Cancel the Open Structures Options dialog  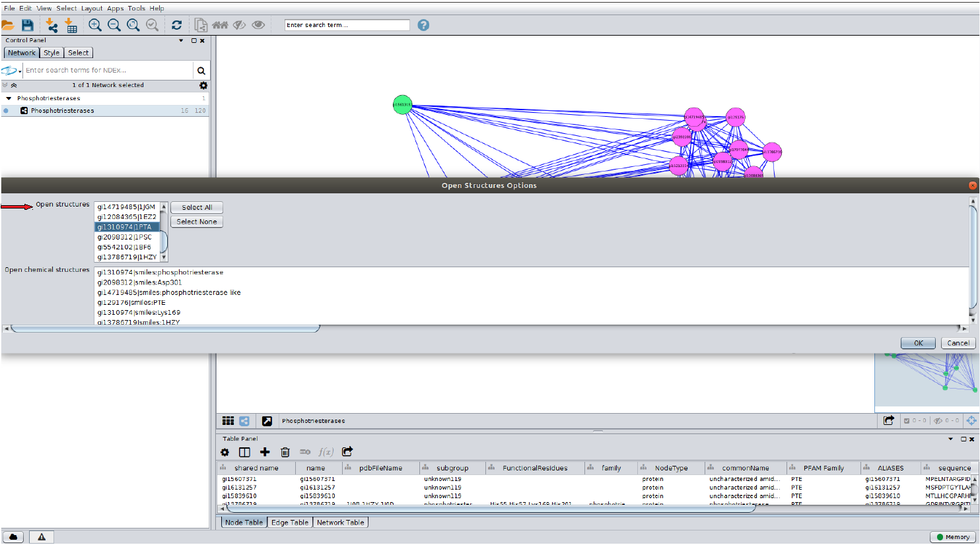[958, 343]
